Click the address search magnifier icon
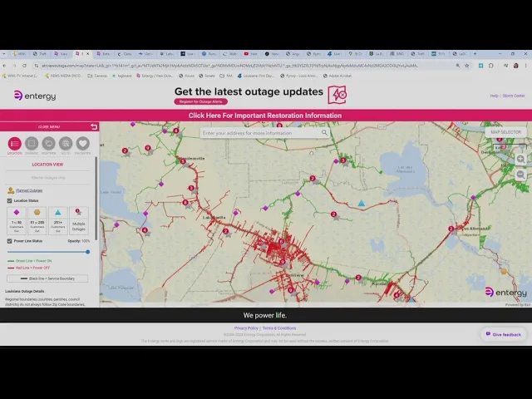The image size is (532, 399). point(324,133)
